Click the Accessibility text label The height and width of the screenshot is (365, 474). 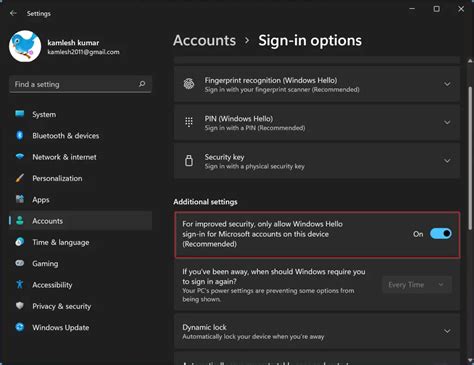click(x=52, y=285)
